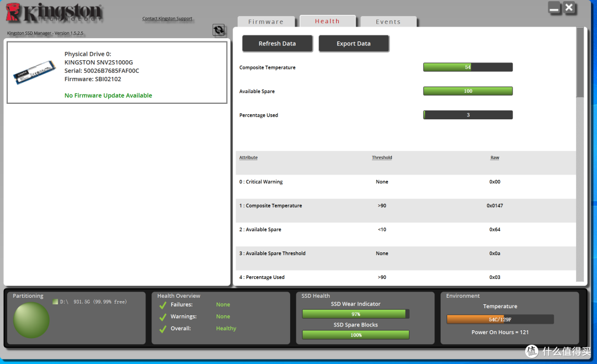The image size is (597, 364).
Task: Switch to the Firmware tab
Action: click(x=266, y=22)
